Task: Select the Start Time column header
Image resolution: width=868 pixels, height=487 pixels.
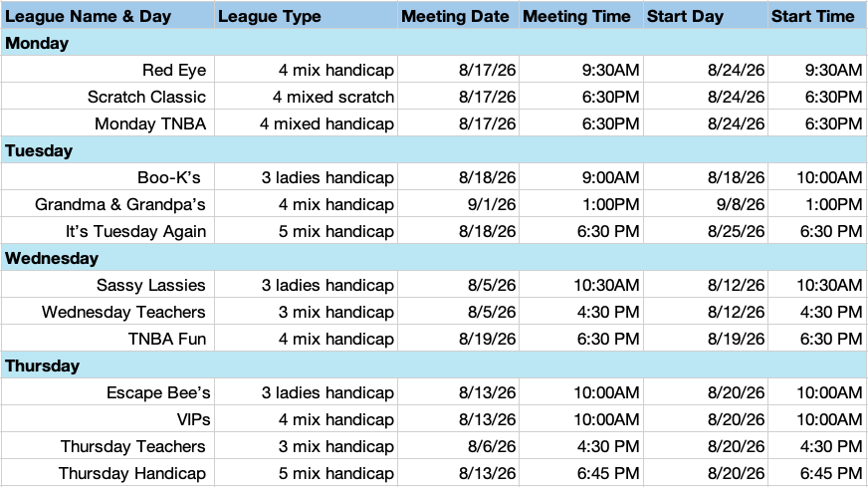Action: coord(817,16)
